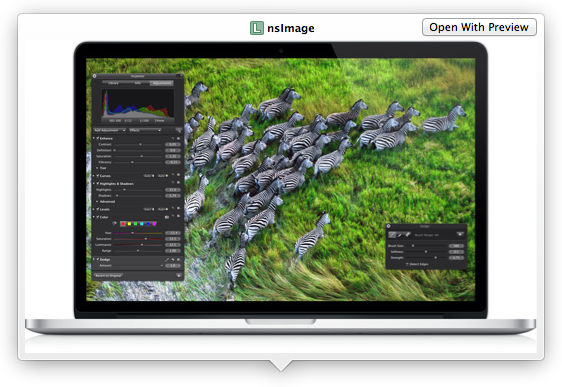Viewport: 562px width, 387px height.
Task: Click the Open With Preview button
Action: click(479, 27)
